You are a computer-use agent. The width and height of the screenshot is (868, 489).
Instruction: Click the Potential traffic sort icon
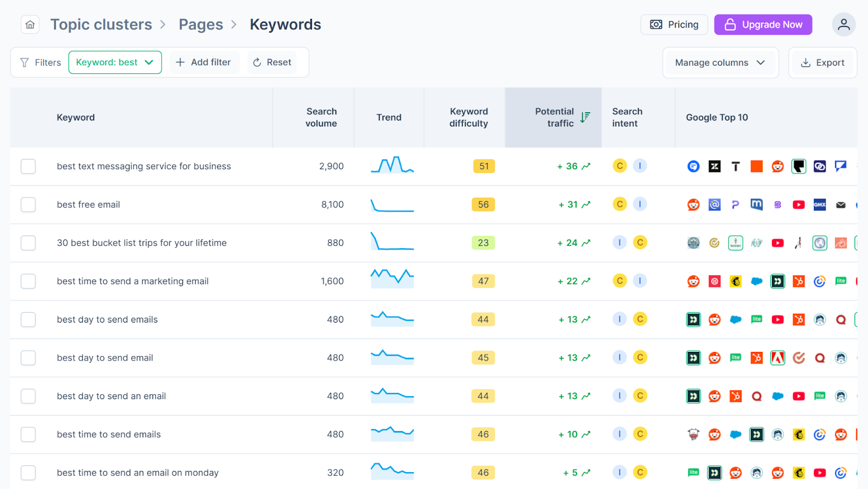(x=585, y=117)
